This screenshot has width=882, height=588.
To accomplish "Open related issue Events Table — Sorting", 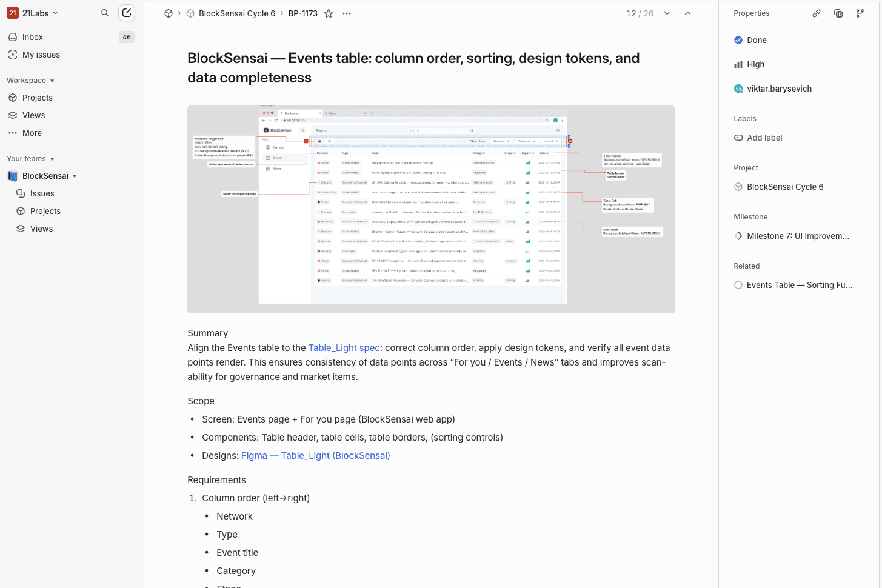I will tap(793, 285).
